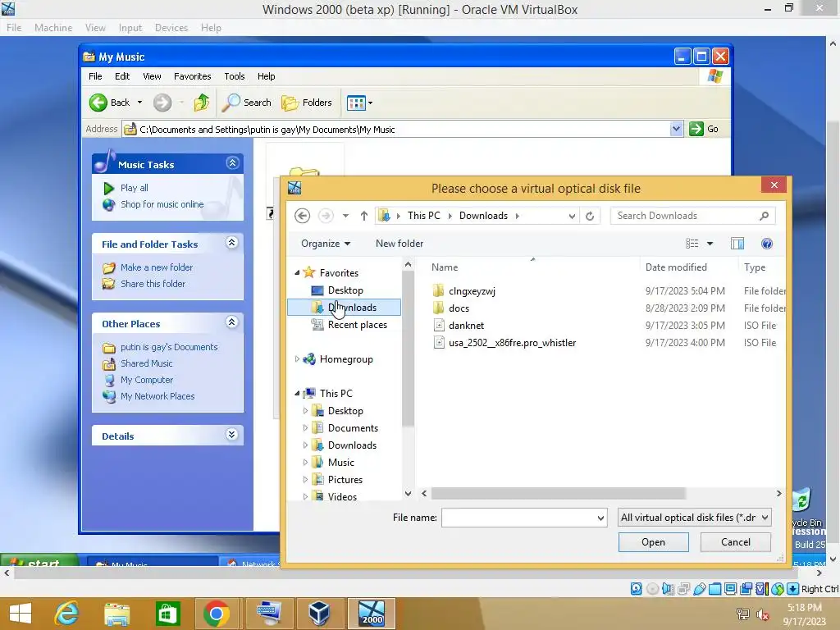840x630 pixels.
Task: Open the VirtualBox Devices menu
Action: [171, 27]
